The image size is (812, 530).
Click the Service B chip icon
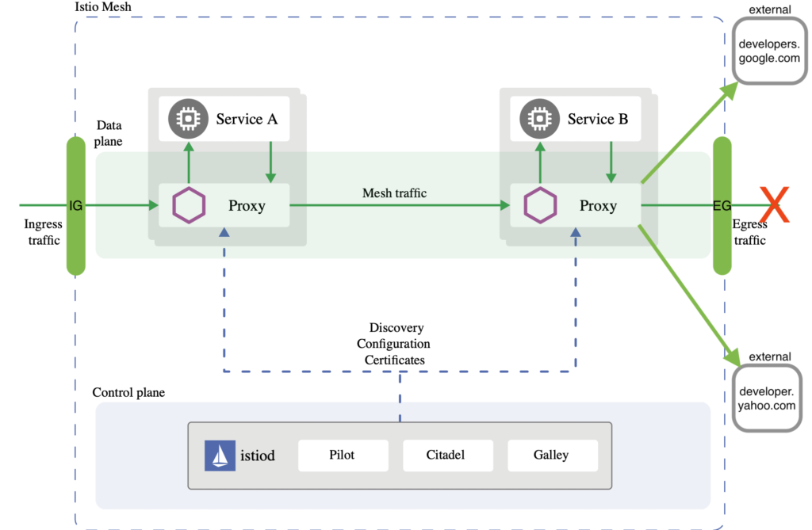(x=539, y=120)
